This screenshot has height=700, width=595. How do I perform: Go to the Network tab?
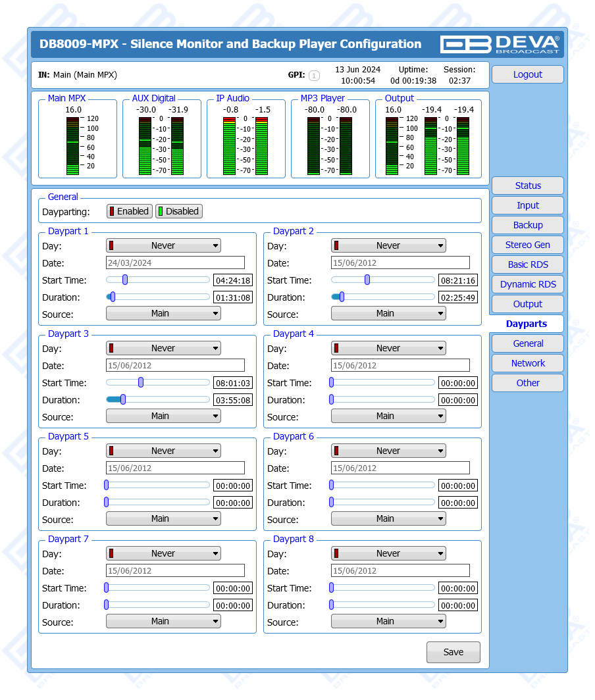527,363
